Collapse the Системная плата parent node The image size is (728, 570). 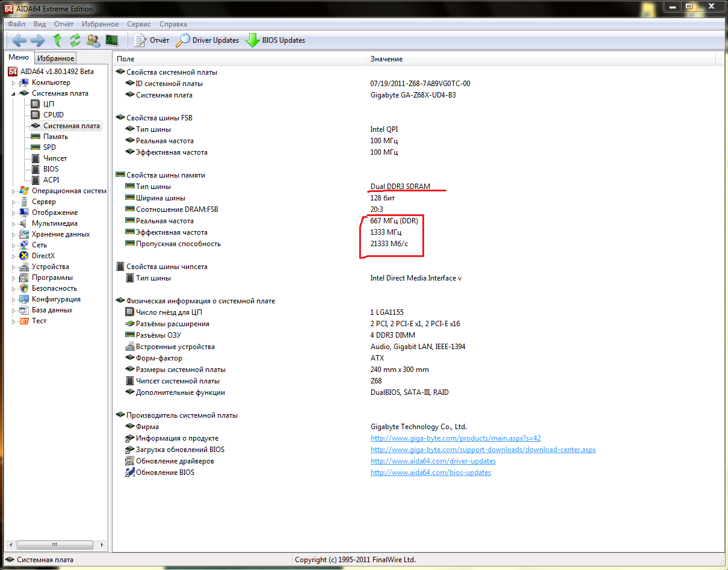[13, 93]
